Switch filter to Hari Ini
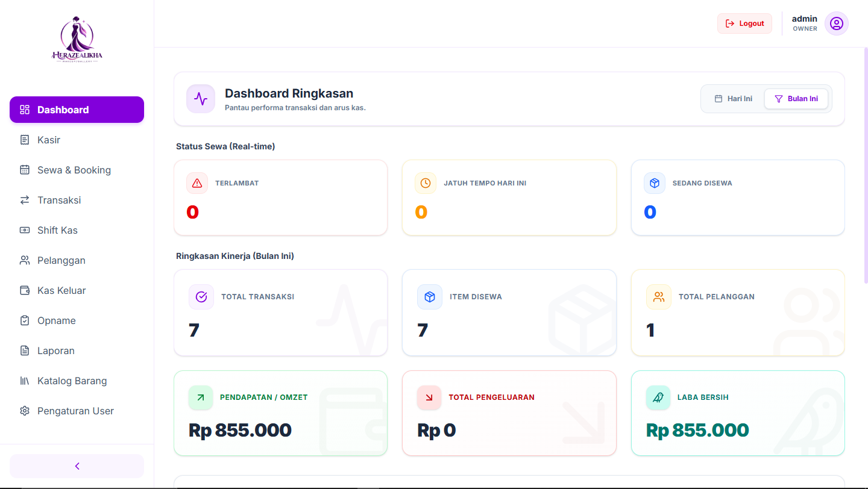This screenshot has height=489, width=868. tap(733, 99)
